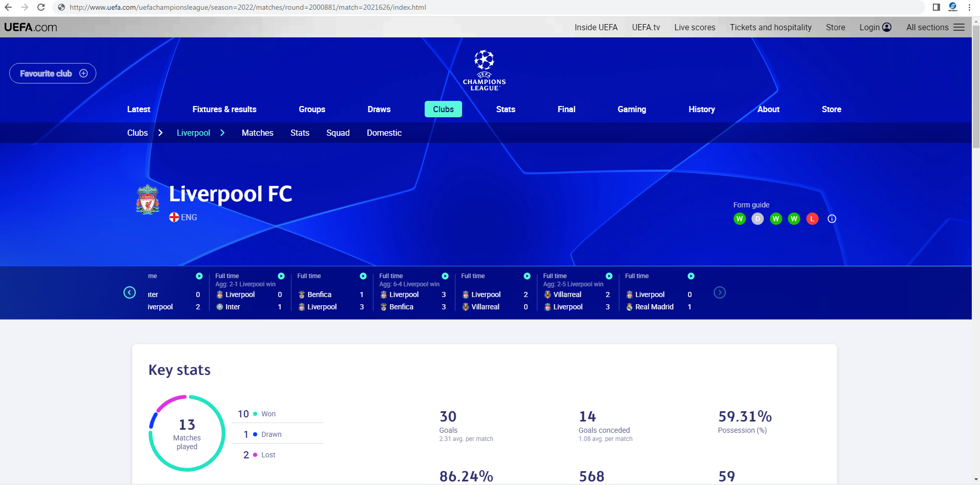
Task: Open Liverpool Domestic sub-tab
Action: coord(384,133)
